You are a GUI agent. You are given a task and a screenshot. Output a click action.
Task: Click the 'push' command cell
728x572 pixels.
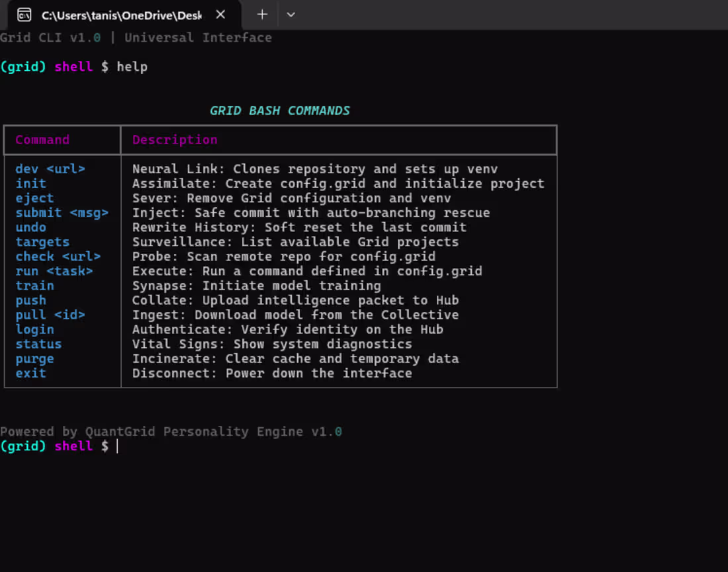pyautogui.click(x=30, y=301)
